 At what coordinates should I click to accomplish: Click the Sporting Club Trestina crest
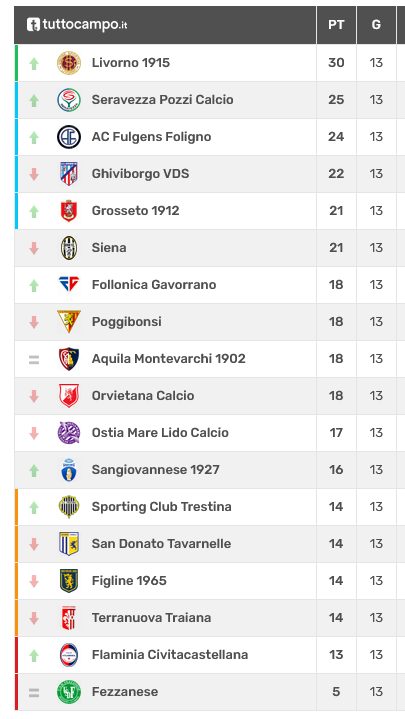coord(69,507)
